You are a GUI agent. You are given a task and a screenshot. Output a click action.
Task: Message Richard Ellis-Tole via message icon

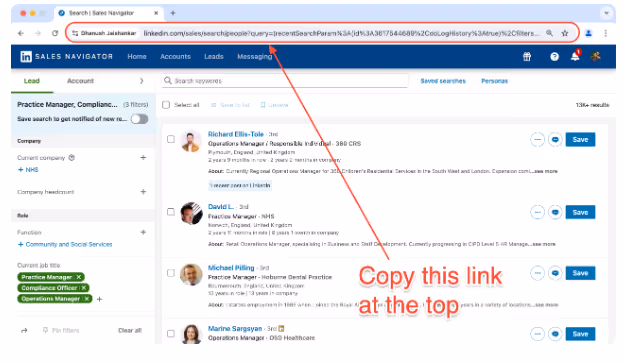[555, 139]
